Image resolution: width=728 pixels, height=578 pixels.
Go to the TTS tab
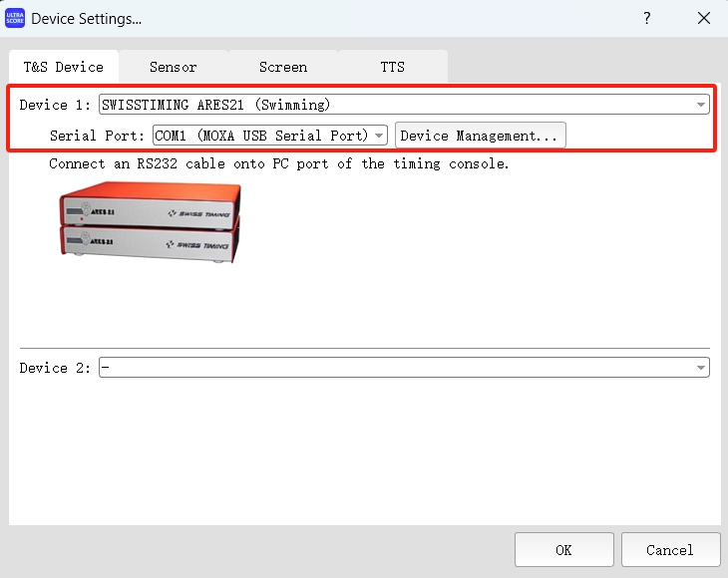(x=393, y=67)
